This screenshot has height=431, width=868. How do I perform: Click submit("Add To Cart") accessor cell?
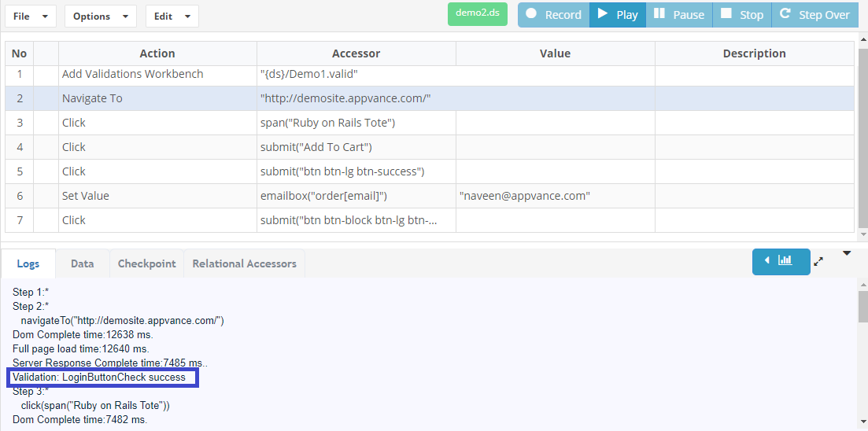pyautogui.click(x=356, y=147)
